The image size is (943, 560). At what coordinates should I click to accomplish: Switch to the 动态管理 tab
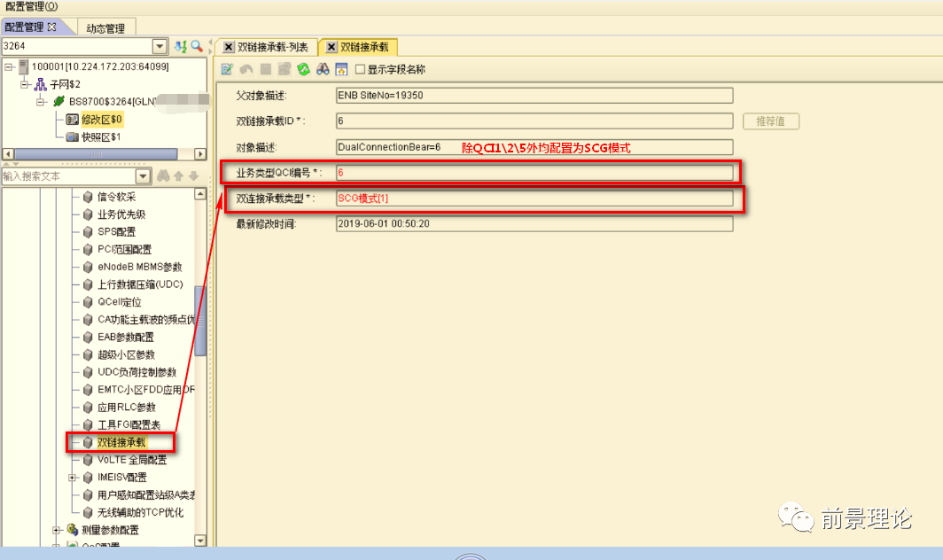pyautogui.click(x=105, y=27)
